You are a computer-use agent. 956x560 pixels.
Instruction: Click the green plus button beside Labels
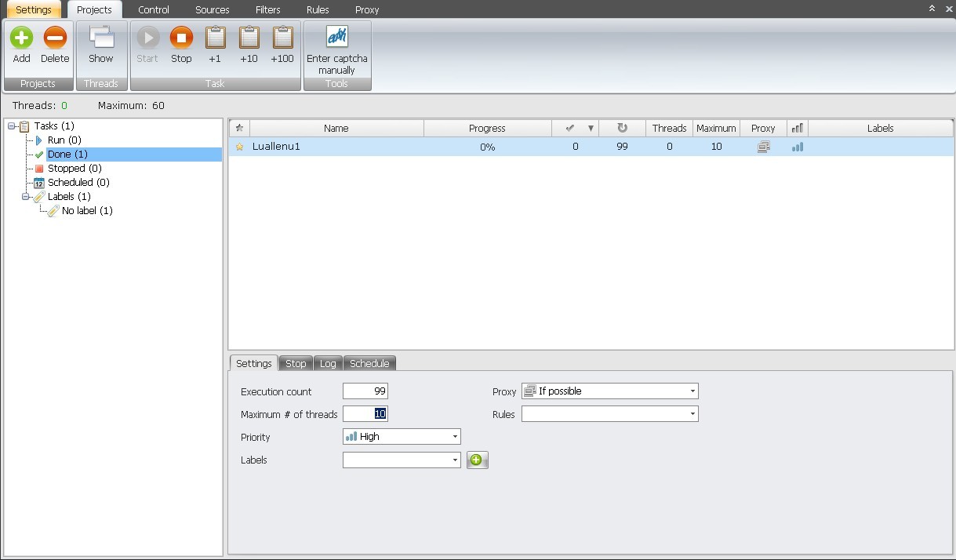point(478,460)
